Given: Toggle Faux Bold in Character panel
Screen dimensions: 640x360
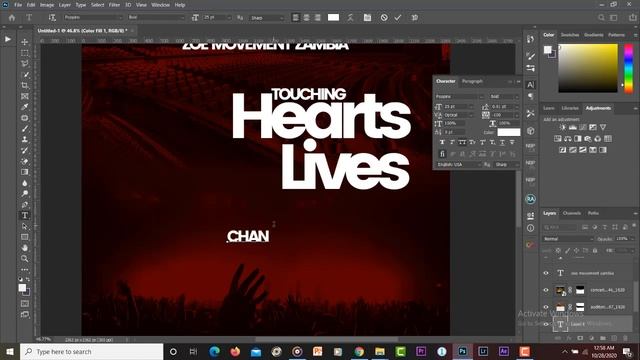Looking at the screenshot, I should (x=442, y=142).
